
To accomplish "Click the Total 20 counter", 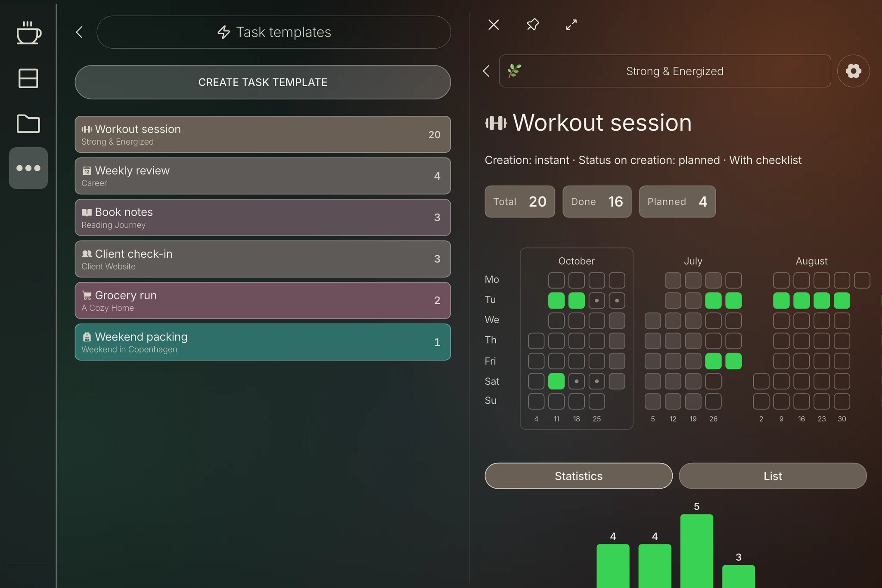I will (x=520, y=201).
